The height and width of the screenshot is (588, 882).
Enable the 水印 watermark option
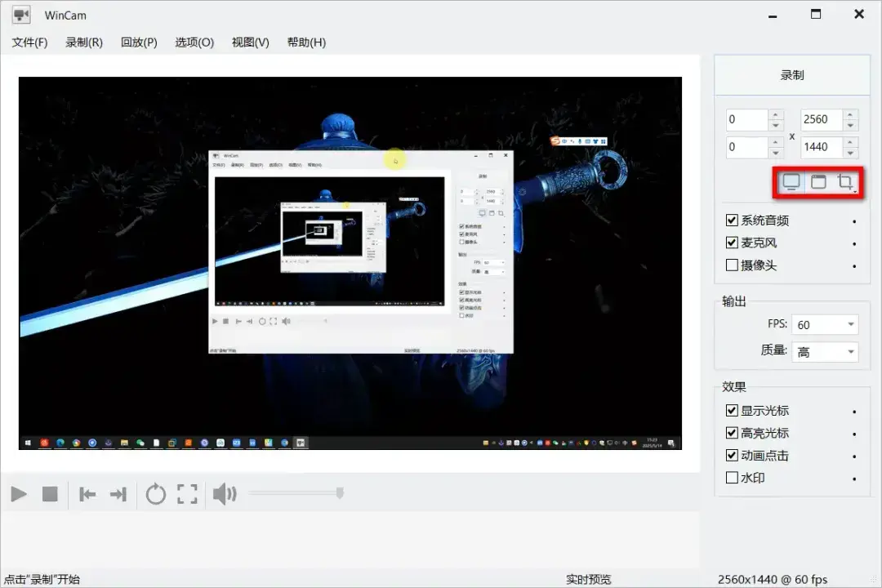(x=731, y=478)
